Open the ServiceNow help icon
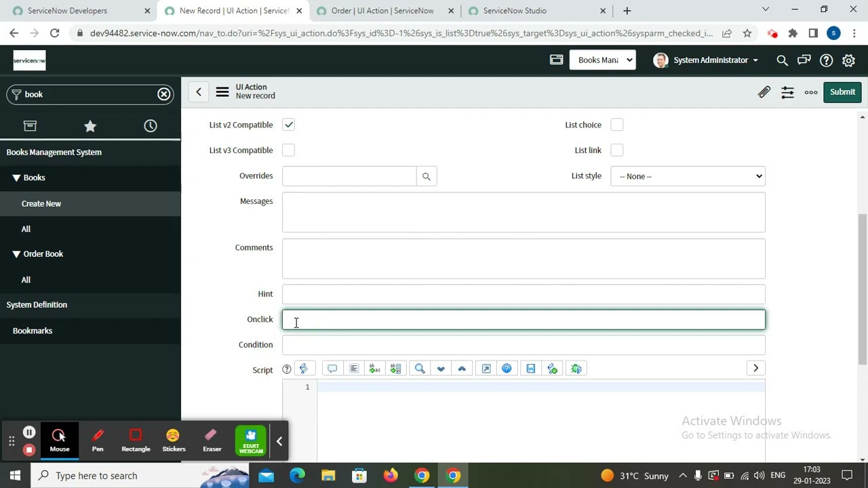Viewport: 868px width, 488px height. tap(826, 60)
